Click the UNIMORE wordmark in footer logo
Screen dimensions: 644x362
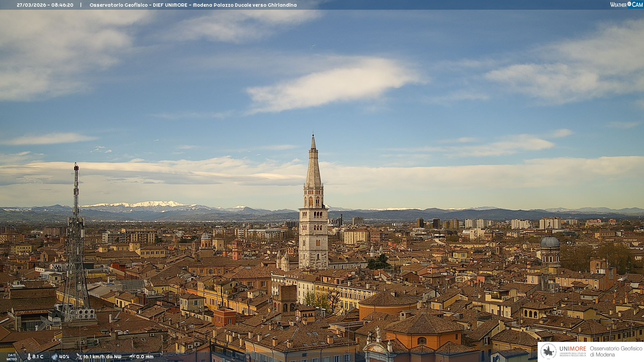[573, 349]
